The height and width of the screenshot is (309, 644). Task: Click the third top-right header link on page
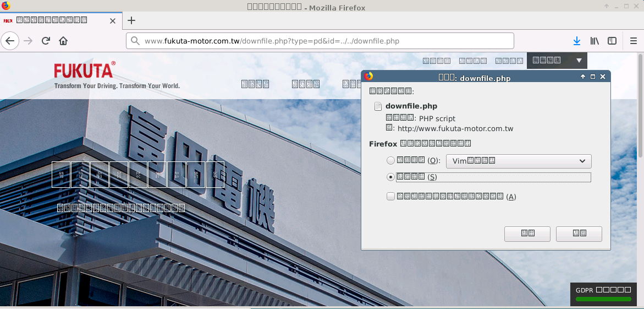[509, 61]
